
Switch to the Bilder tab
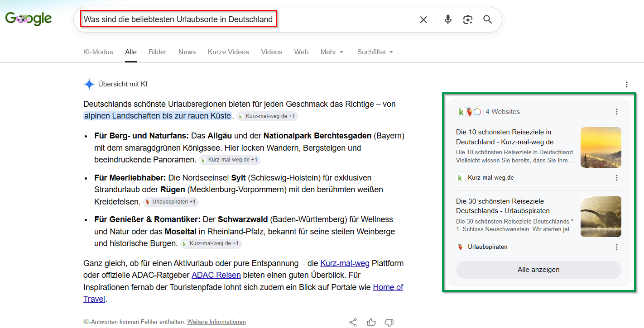[158, 52]
